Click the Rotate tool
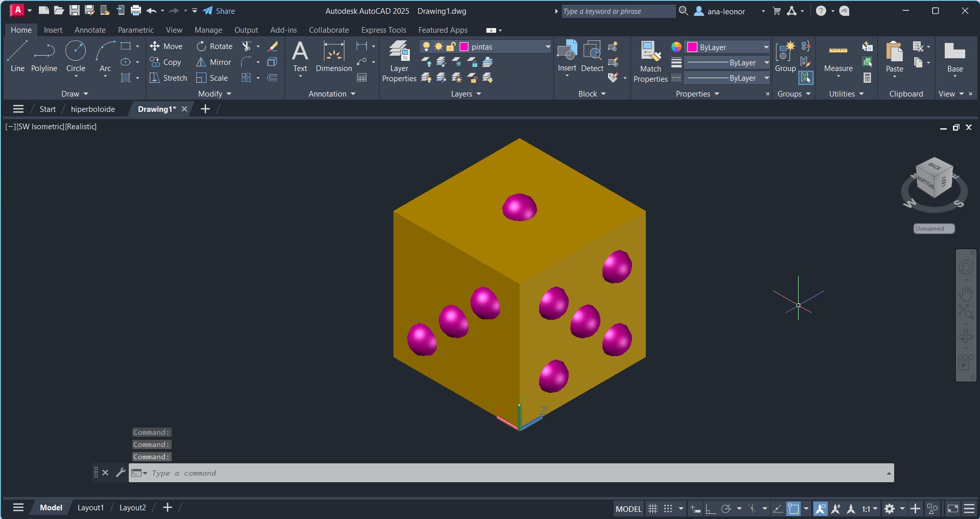 [215, 46]
